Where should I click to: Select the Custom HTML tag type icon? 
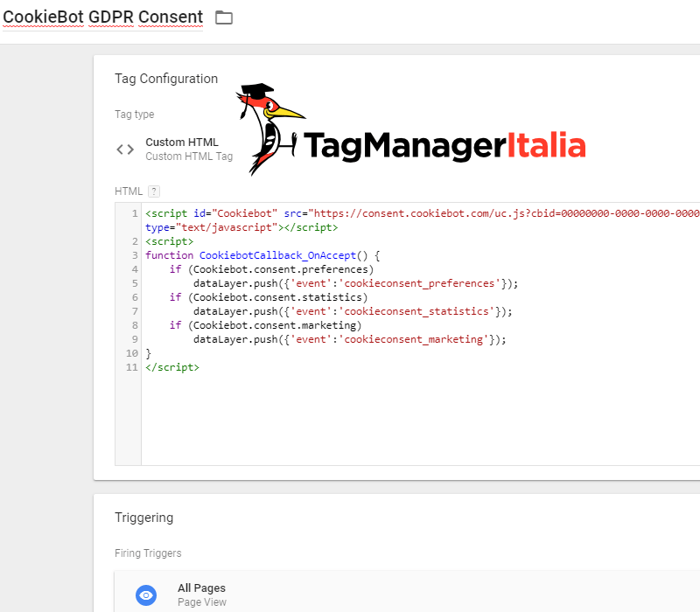(x=125, y=149)
